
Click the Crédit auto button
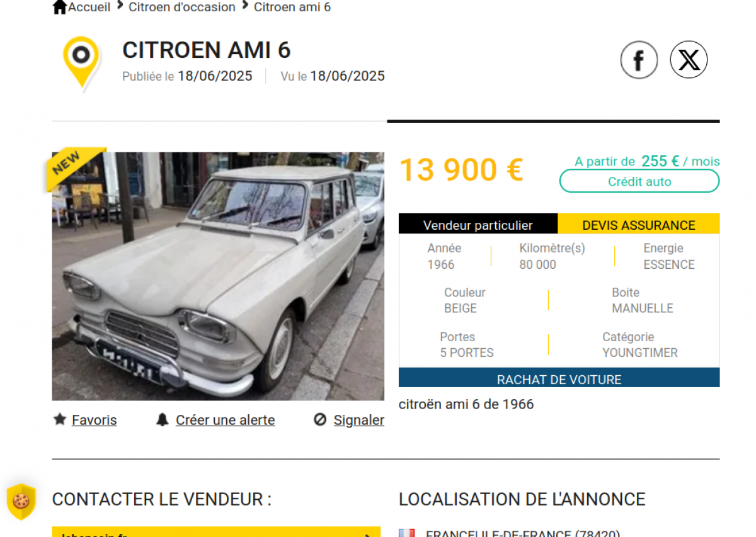coord(639,181)
